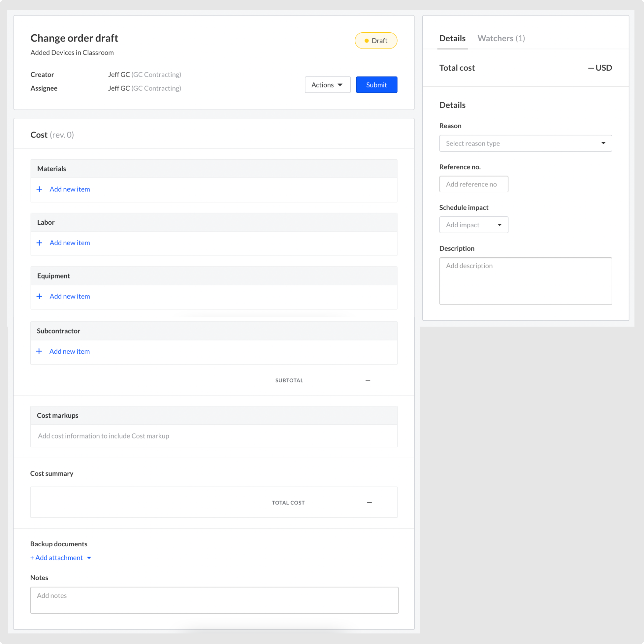The width and height of the screenshot is (644, 644).
Task: Submit the change order draft
Action: [x=376, y=85]
